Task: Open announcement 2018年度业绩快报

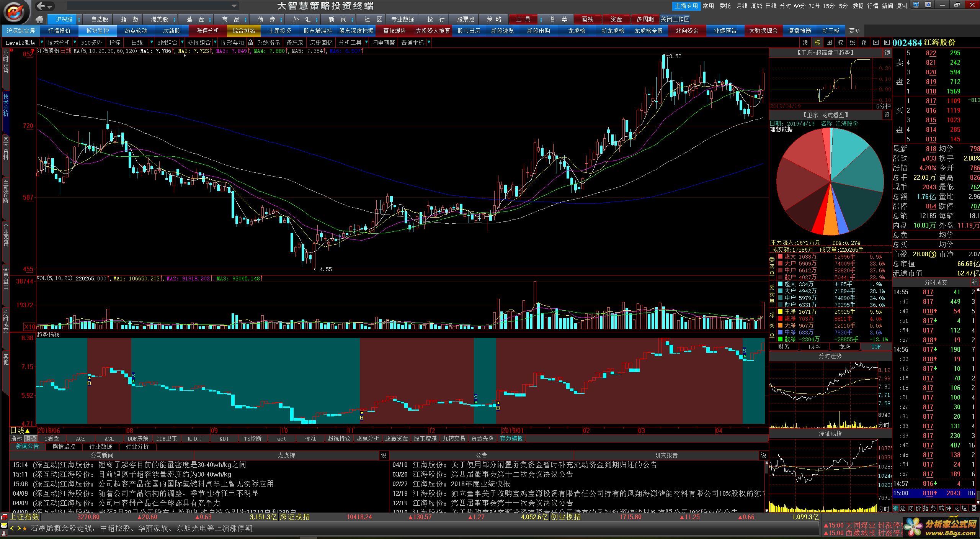Action: coord(480,484)
